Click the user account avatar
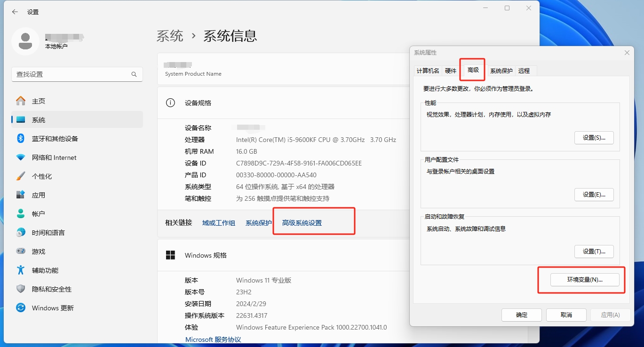Image resolution: width=644 pixels, height=347 pixels. pyautogui.click(x=25, y=41)
